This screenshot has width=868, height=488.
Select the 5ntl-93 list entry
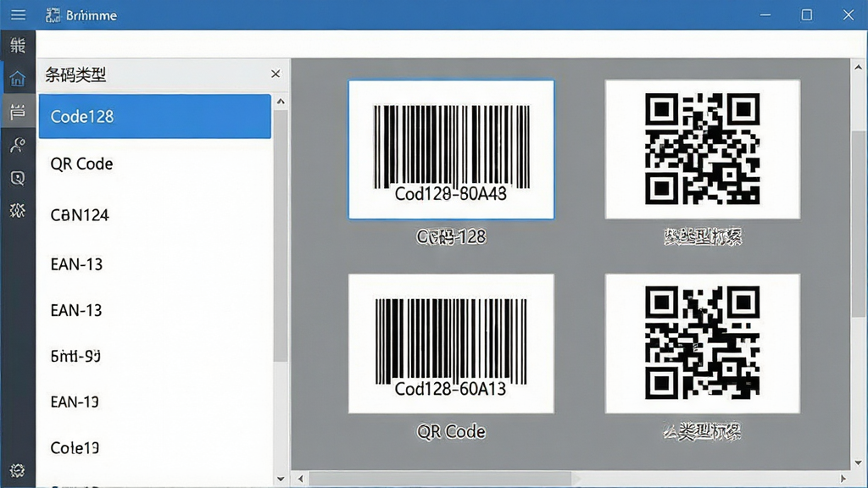pyautogui.click(x=155, y=356)
